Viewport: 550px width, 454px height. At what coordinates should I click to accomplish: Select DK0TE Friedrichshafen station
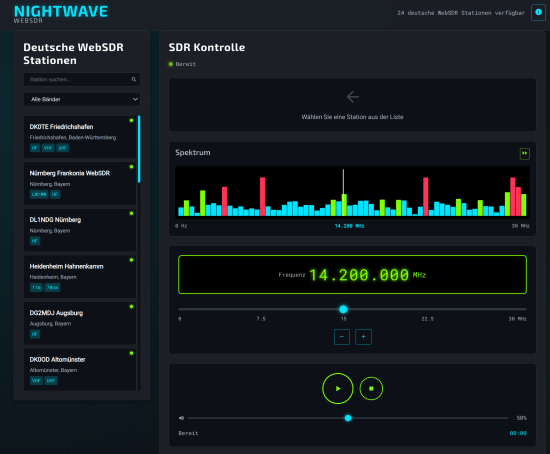pos(80,137)
